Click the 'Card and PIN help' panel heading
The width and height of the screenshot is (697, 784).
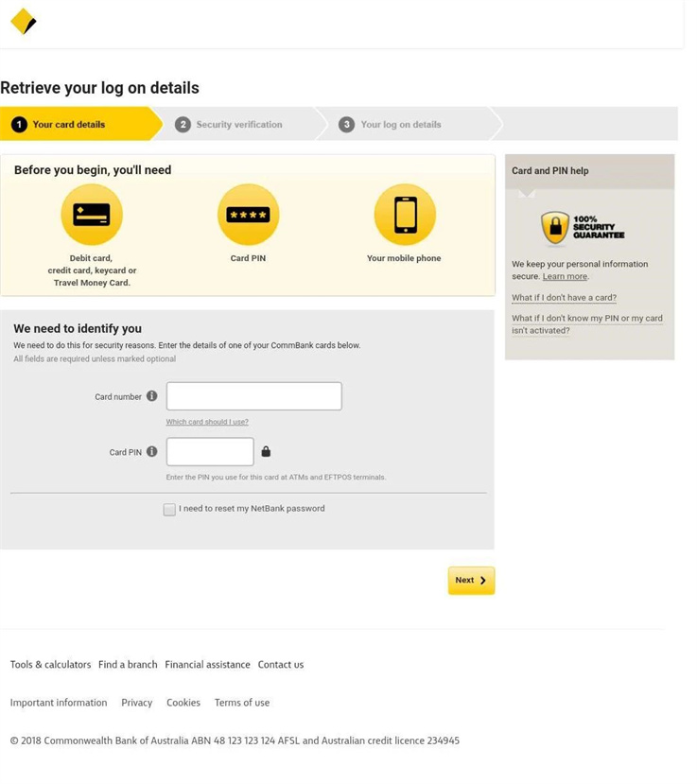(x=550, y=170)
